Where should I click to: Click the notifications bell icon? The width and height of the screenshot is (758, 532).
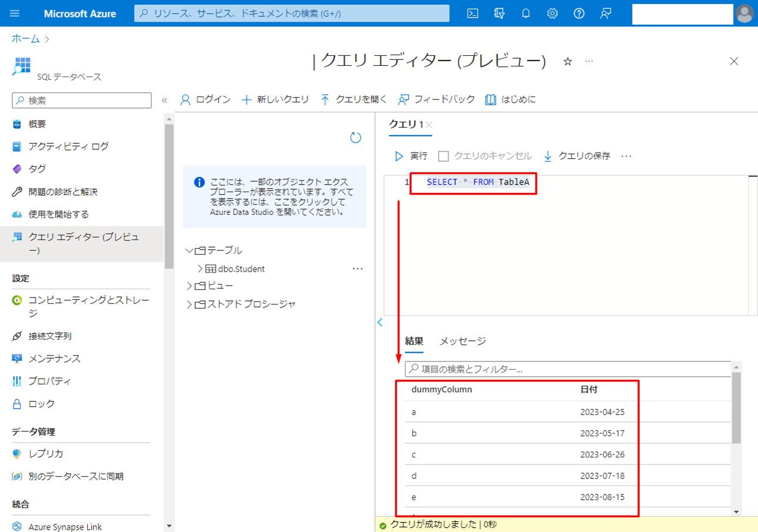click(526, 14)
